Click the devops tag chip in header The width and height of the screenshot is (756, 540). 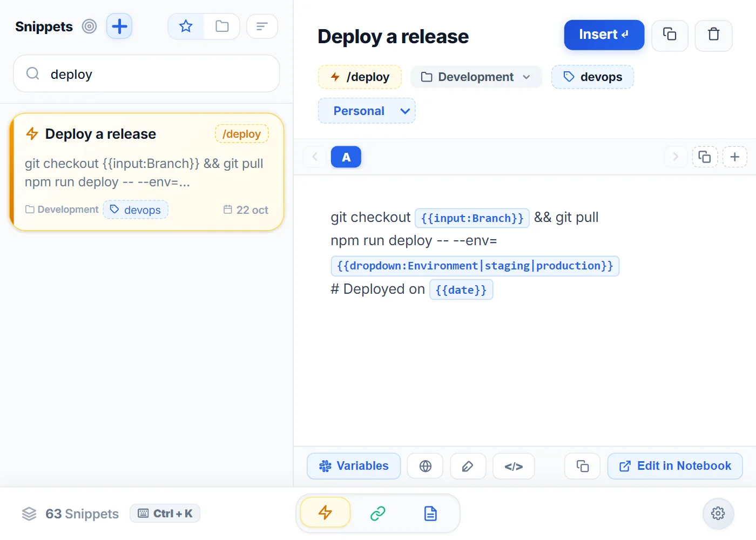[x=592, y=77]
